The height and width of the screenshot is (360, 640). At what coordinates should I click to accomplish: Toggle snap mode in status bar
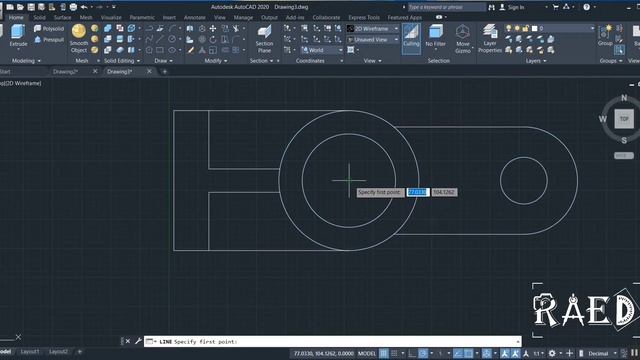pos(394,353)
